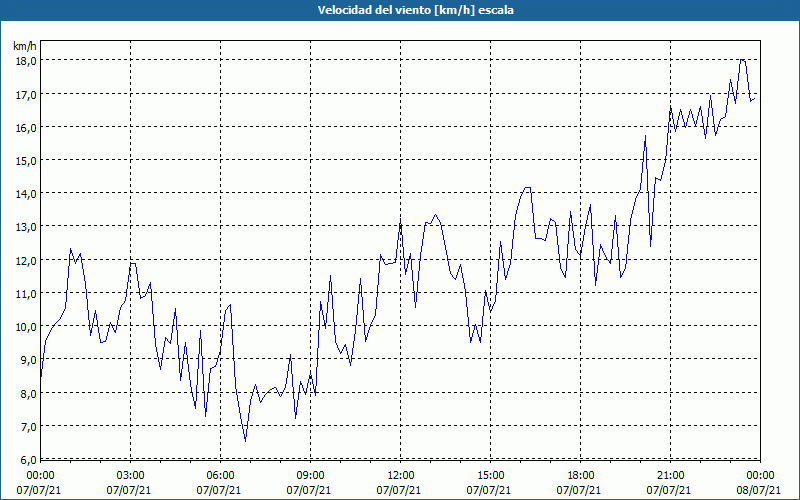Select the 10,0 y-axis value
This screenshot has height=500, width=800.
click(26, 327)
